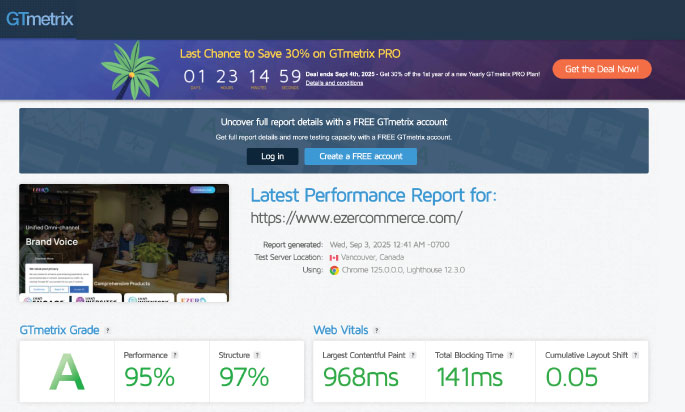Click the 141ms Total Blocking Time value
685x412 pixels.
(x=470, y=377)
